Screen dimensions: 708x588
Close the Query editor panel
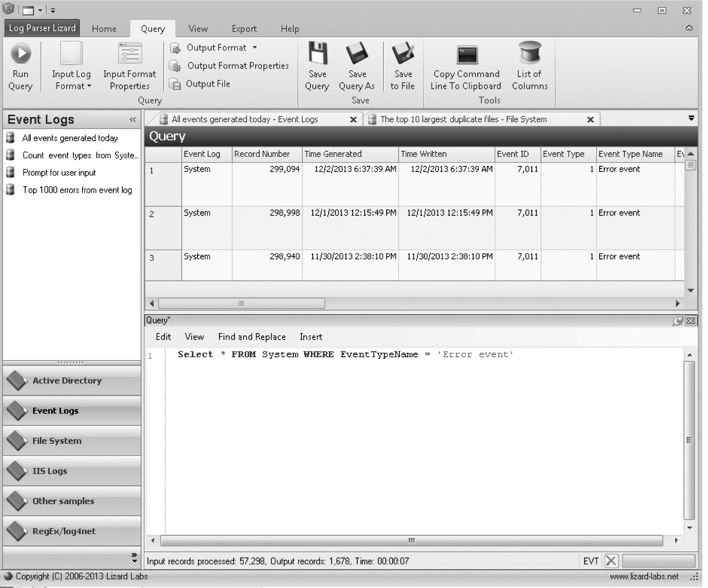(x=691, y=321)
